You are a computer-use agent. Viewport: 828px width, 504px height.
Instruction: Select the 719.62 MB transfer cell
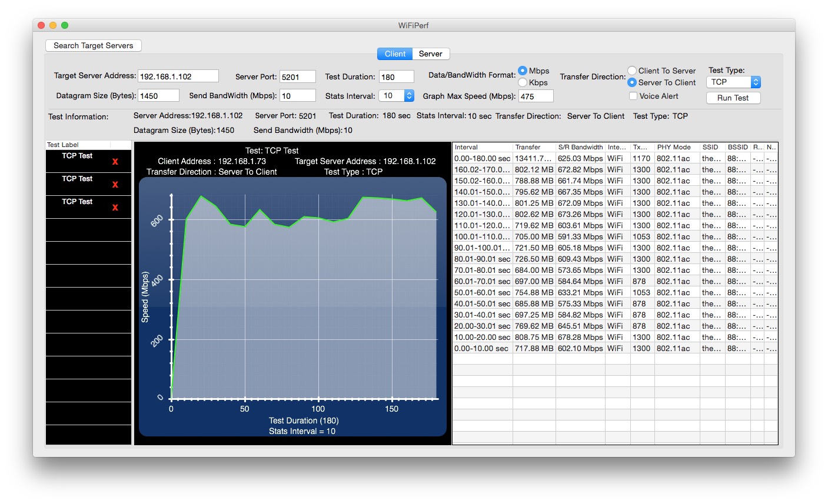click(534, 225)
